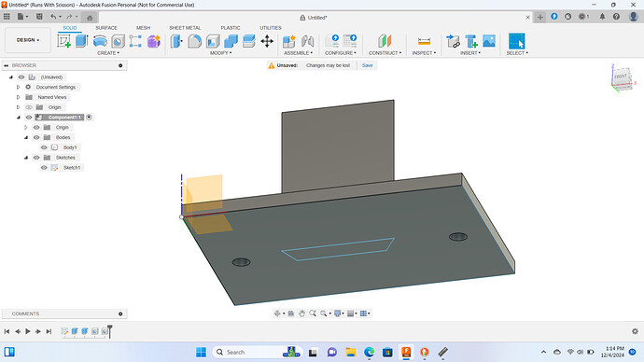Image resolution: width=644 pixels, height=362 pixels.
Task: Show the top-level Origin folder
Action: pos(29,107)
